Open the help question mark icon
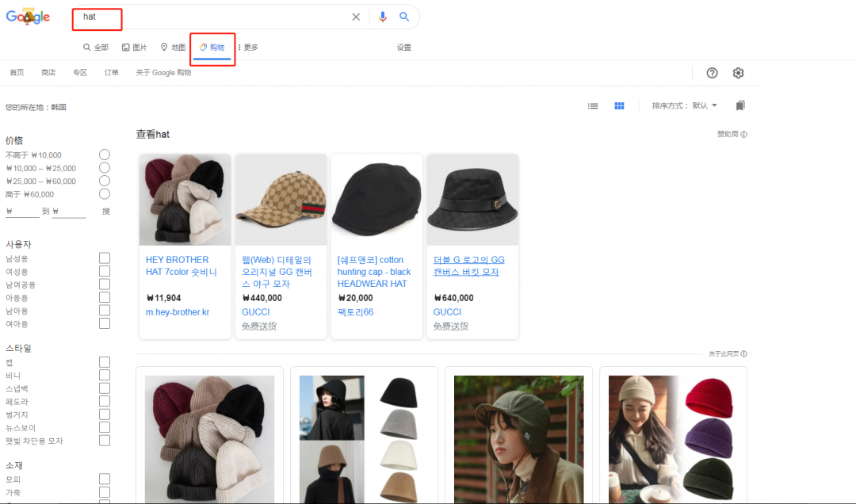 (x=712, y=73)
